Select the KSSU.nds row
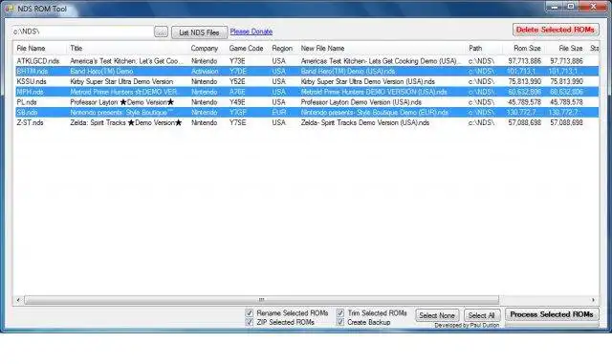This screenshot has height=364, width=612. point(307,81)
